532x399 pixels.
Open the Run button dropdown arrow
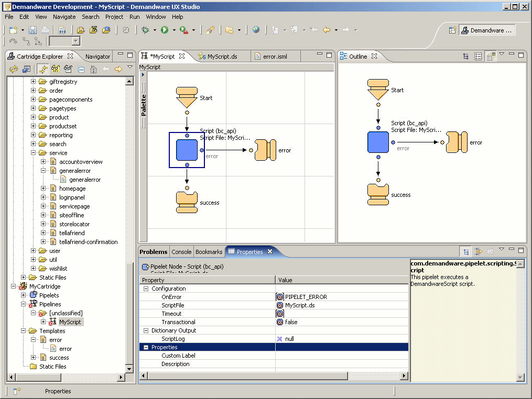pyautogui.click(x=174, y=30)
